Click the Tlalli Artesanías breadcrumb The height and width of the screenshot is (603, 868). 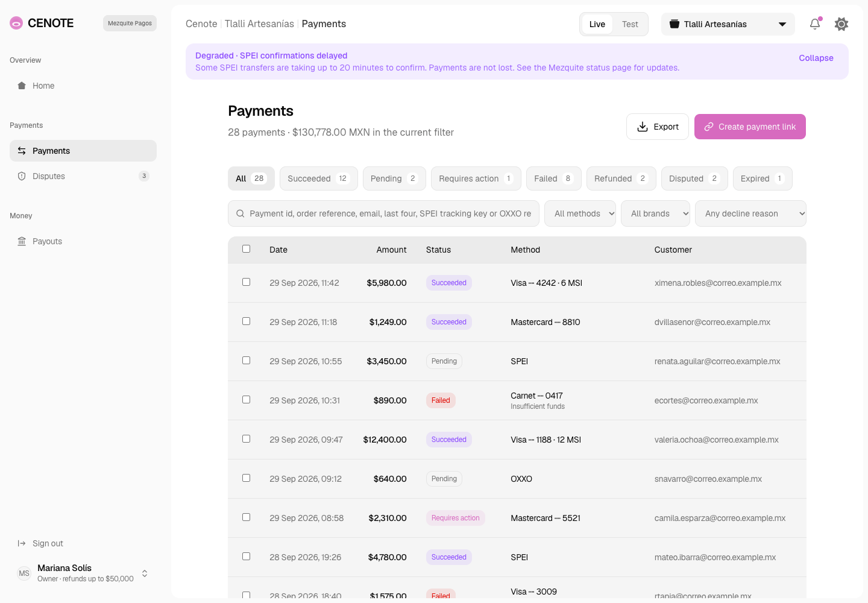point(259,24)
